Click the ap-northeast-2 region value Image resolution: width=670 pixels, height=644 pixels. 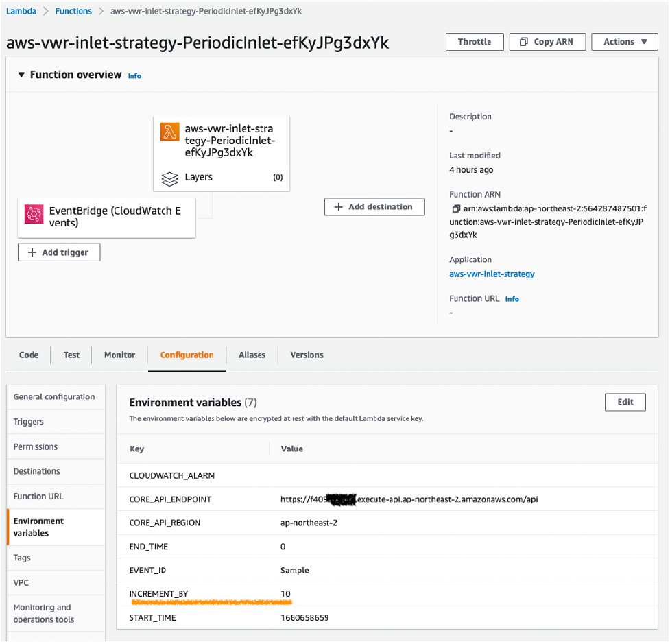309,523
